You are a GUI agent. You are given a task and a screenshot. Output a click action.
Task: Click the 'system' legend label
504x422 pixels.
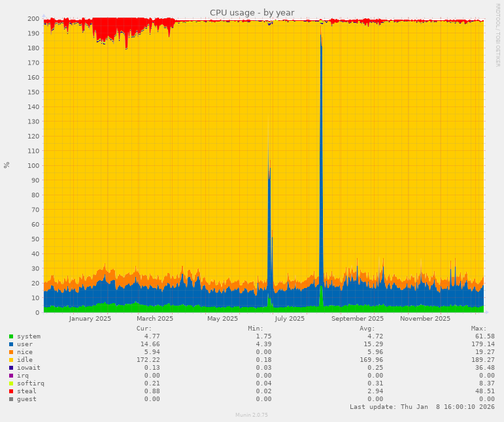(x=29, y=336)
